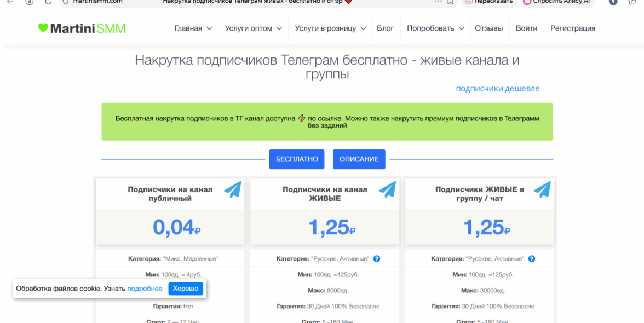644x323 pixels.
Task: Click the Подписчики на канал ЖИВЫЕ title
Action: tap(324, 194)
